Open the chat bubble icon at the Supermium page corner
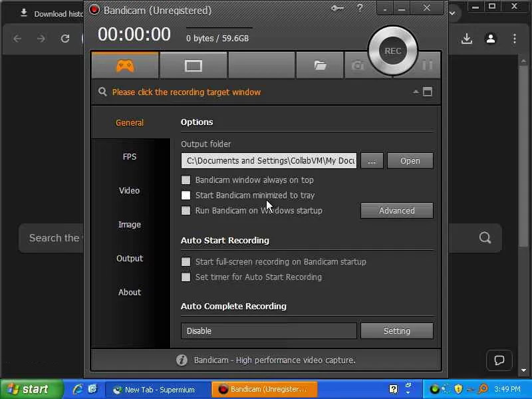This screenshot has height=399, width=532. pos(499,360)
